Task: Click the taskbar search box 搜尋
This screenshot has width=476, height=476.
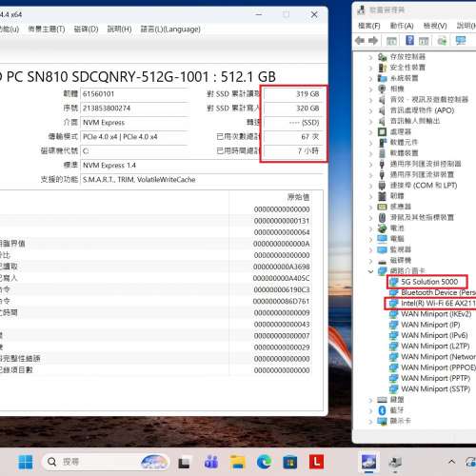Action: tap(105, 462)
